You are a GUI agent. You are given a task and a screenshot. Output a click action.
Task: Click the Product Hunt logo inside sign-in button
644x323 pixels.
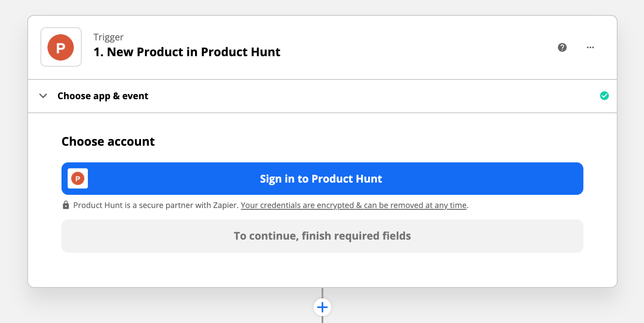78,179
